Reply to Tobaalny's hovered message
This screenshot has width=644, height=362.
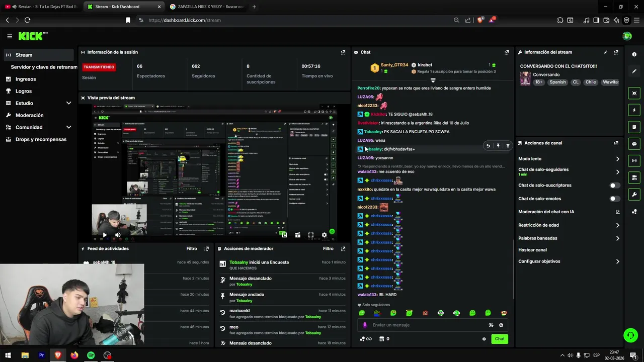pyautogui.click(x=488, y=146)
